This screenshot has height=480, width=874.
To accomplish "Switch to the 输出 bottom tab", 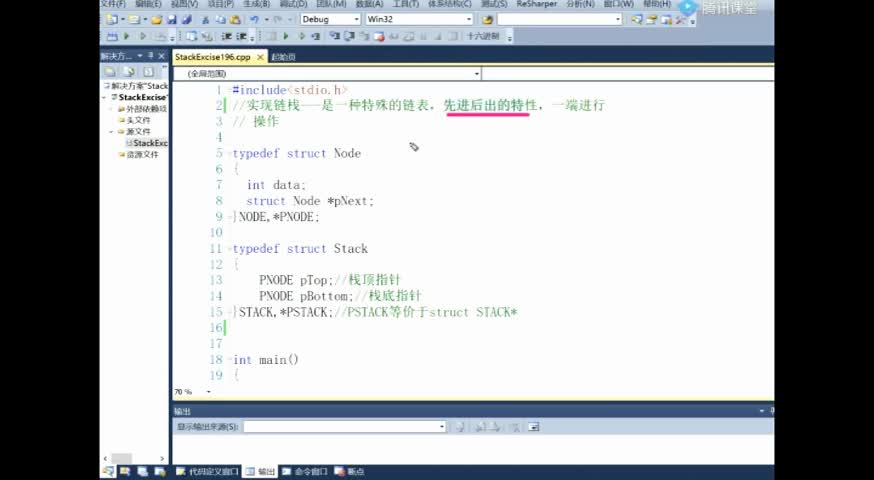I will [260, 472].
